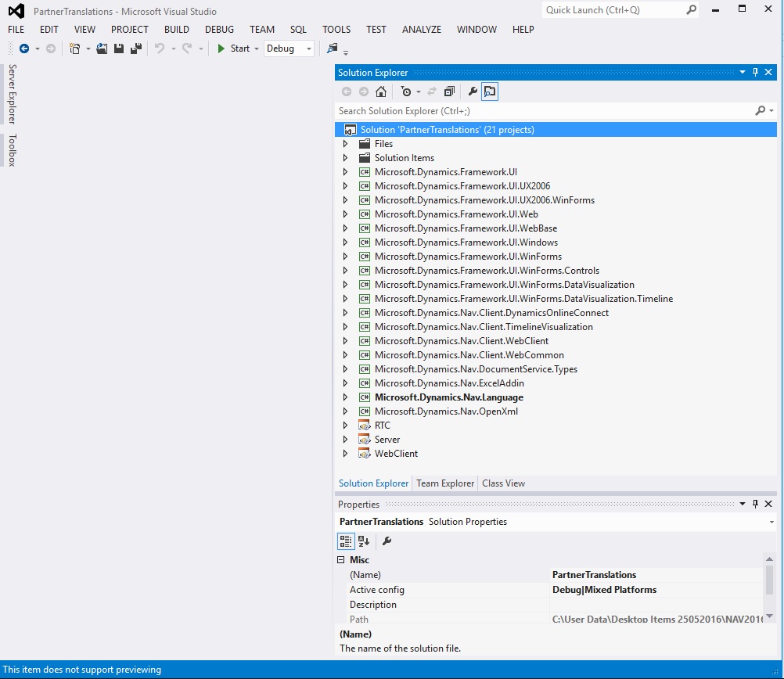Toggle Preview Selected Items in Solution Explorer

pyautogui.click(x=489, y=92)
